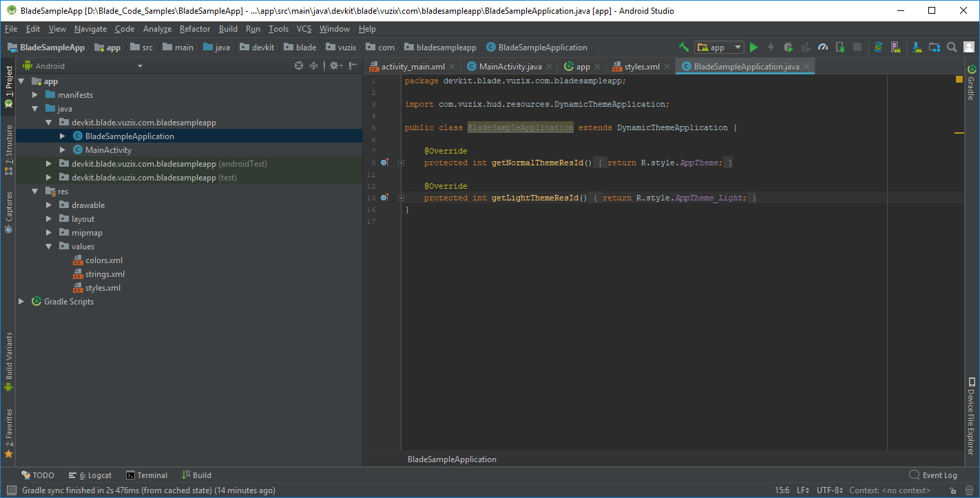
Task: Toggle the Build Variants tool window
Action: [x=8, y=361]
